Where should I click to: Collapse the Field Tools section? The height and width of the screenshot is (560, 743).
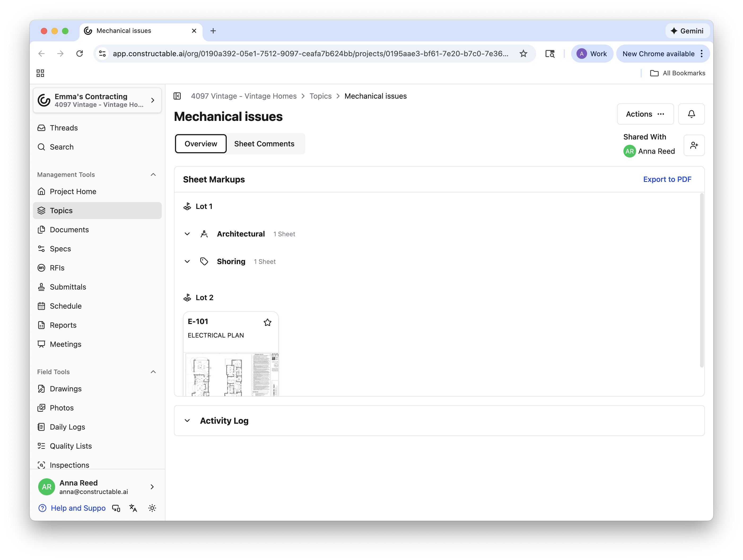(153, 372)
